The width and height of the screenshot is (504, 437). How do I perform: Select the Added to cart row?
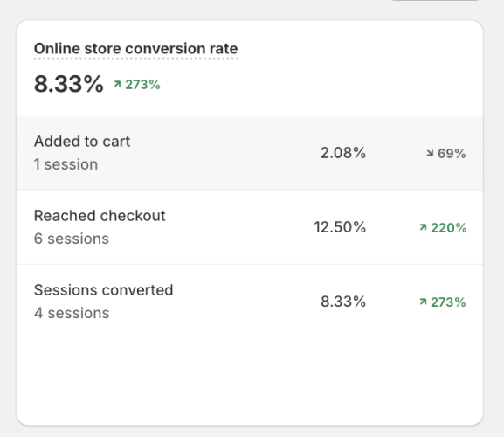[x=250, y=153]
